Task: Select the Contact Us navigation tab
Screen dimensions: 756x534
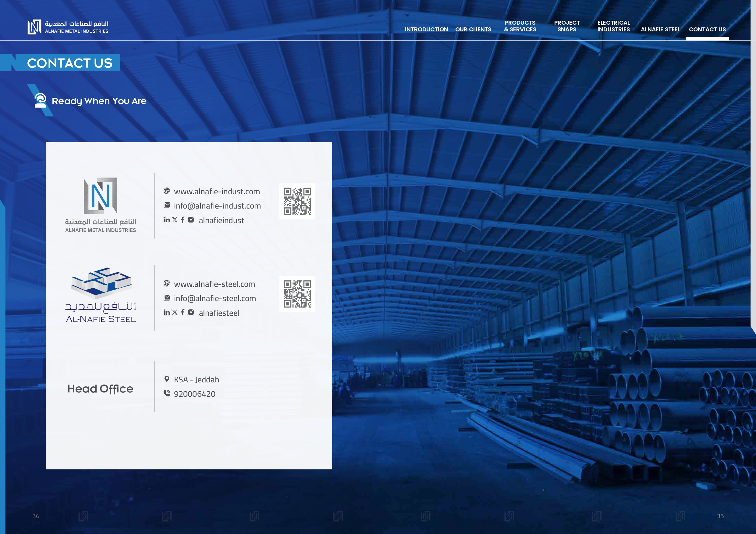Action: click(707, 29)
